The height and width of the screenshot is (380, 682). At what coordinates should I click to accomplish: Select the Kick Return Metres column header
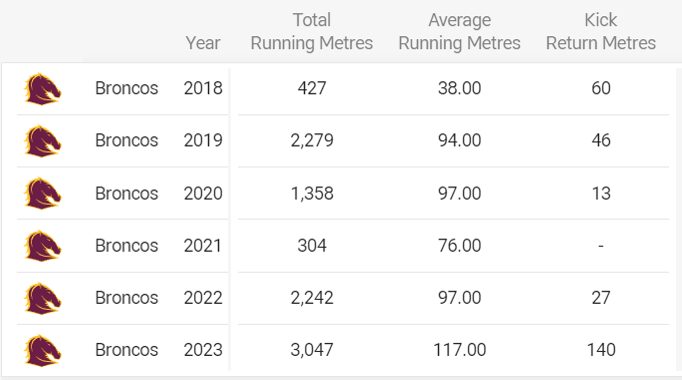(601, 32)
